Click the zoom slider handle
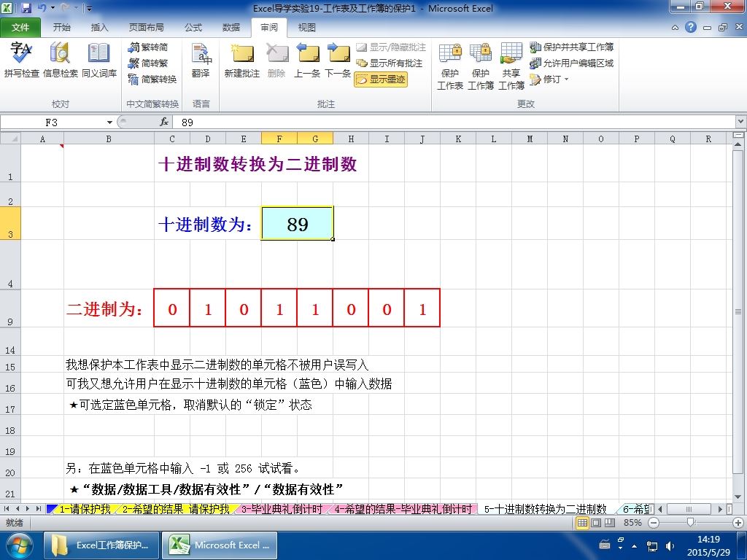Viewport: 747px width, 560px height. point(690,523)
